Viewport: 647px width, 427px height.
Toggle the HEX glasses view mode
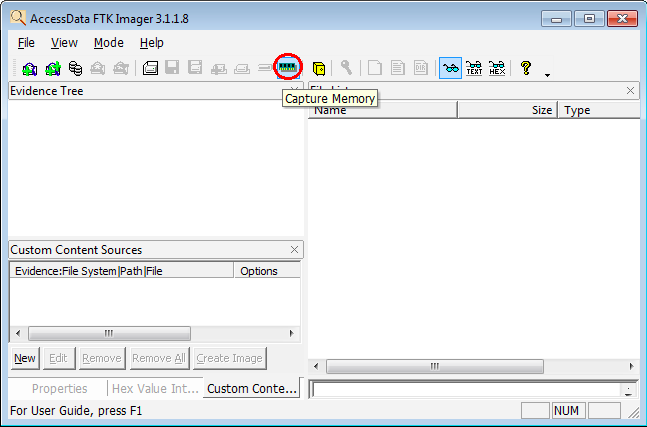[x=497, y=68]
